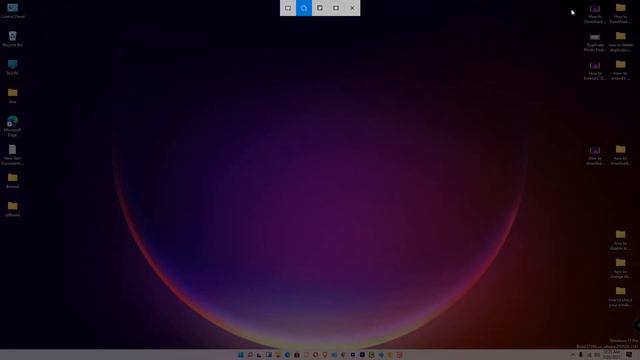Open the Windows Start menu button
Image resolution: width=640 pixels, height=360 pixels.
pyautogui.click(x=240, y=355)
